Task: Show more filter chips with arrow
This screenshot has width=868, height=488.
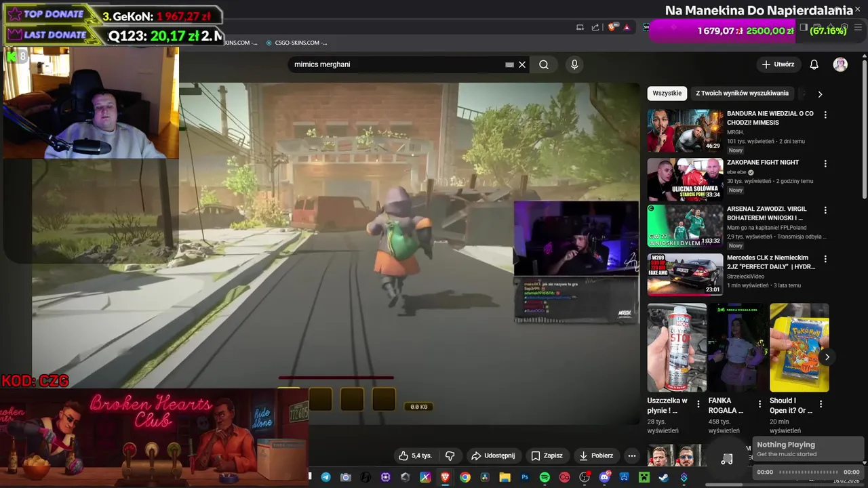Action: (820, 94)
